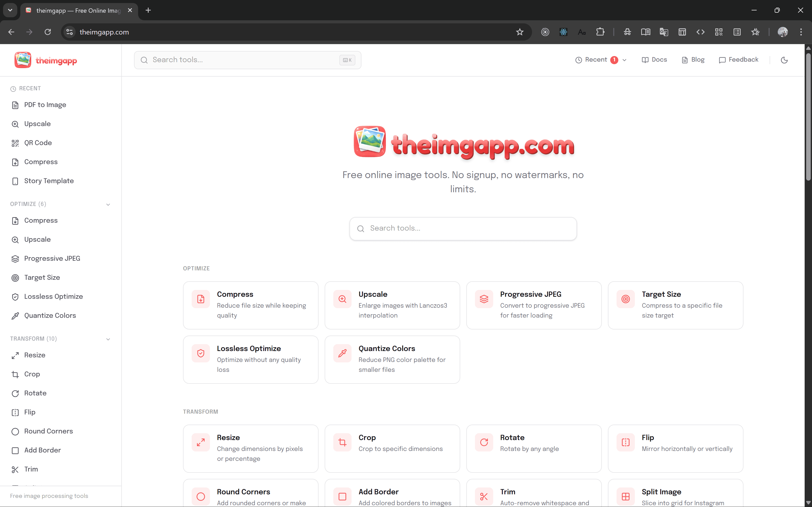Click the central Search tools field

point(463,228)
